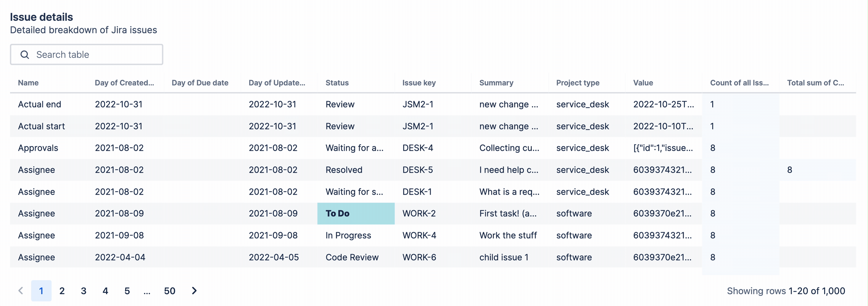The image size is (868, 306).
Task: Go to the next page arrow
Action: pos(194,291)
